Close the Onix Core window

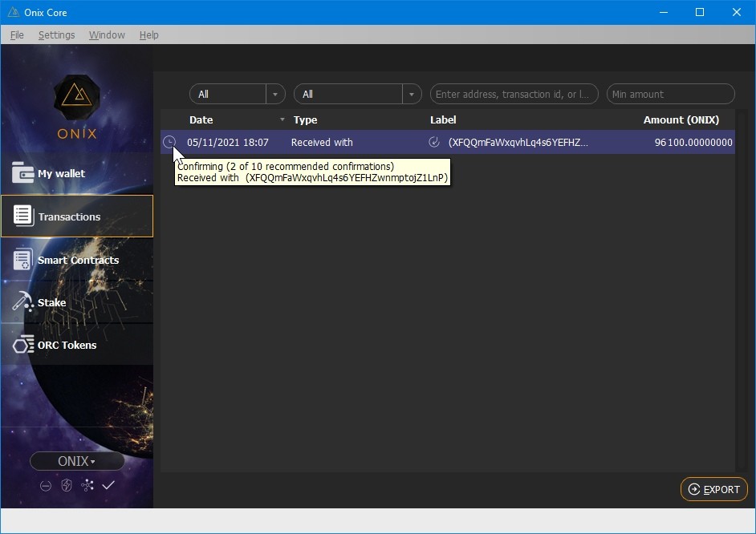pyautogui.click(x=736, y=12)
